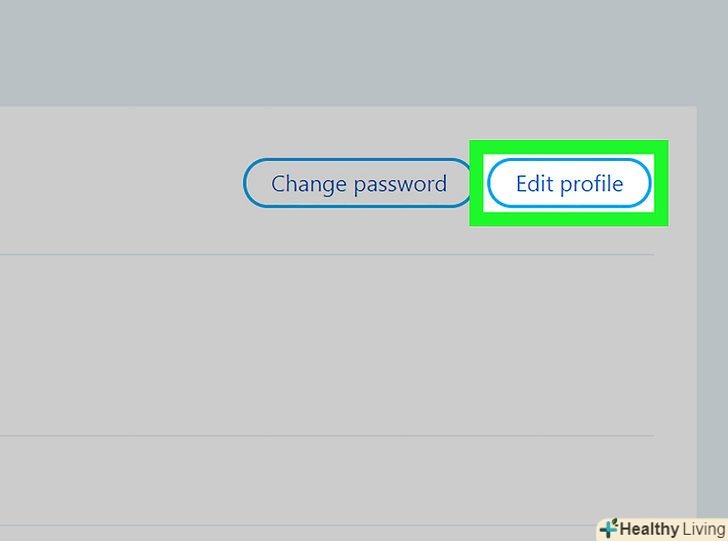Open profile editing via Edit profile

569,184
